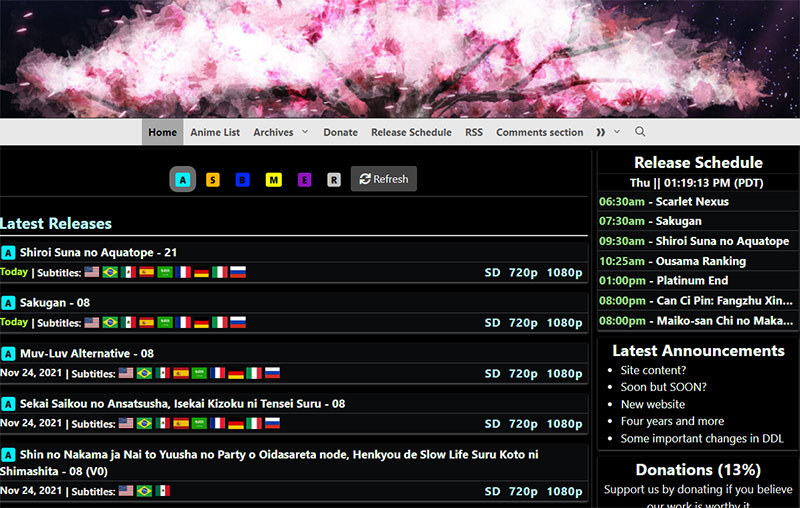
Task: Click the yellow 'M' filter icon
Action: pos(273,180)
